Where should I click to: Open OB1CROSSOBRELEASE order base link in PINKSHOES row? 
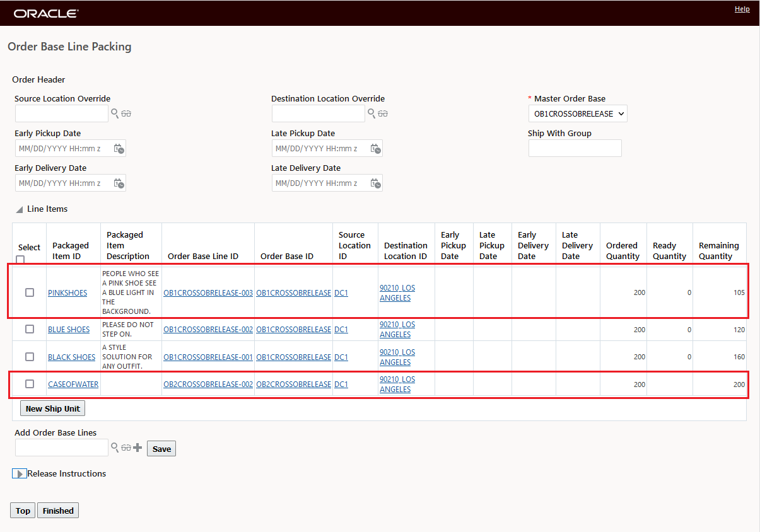pyautogui.click(x=293, y=292)
